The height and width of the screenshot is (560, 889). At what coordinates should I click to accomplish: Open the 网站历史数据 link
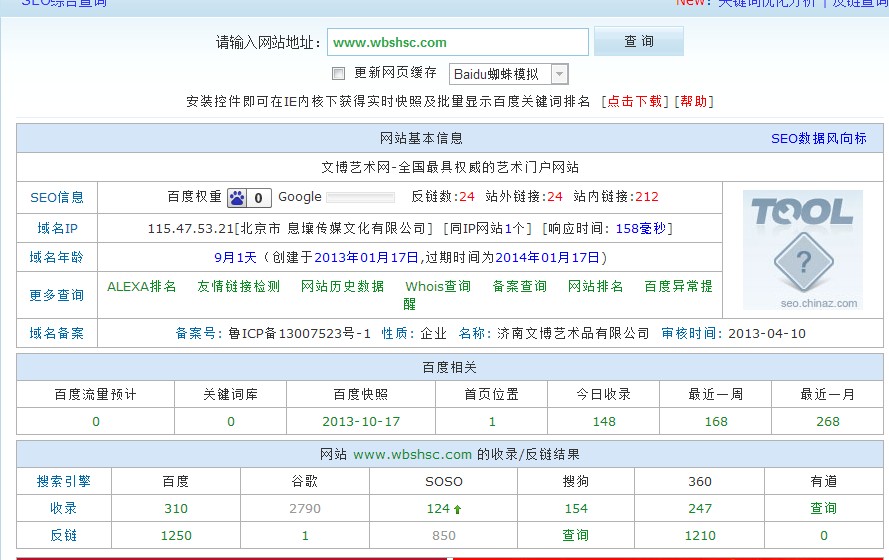coord(342,286)
